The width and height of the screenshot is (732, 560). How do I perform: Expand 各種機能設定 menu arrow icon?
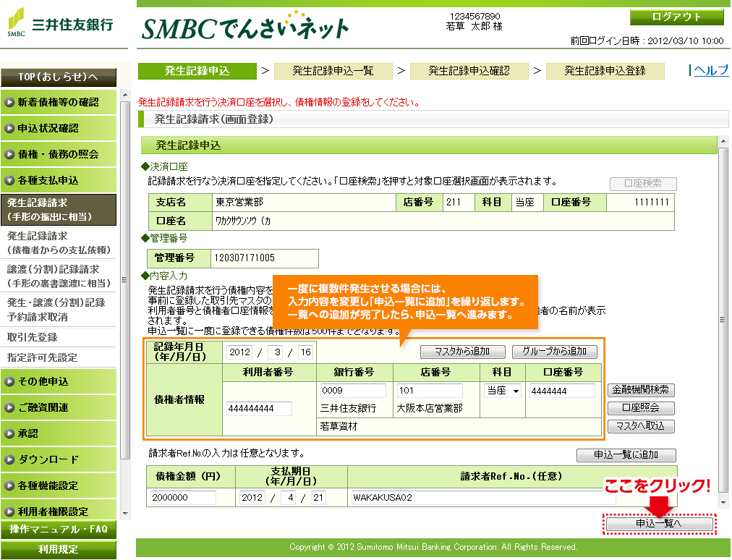9,485
